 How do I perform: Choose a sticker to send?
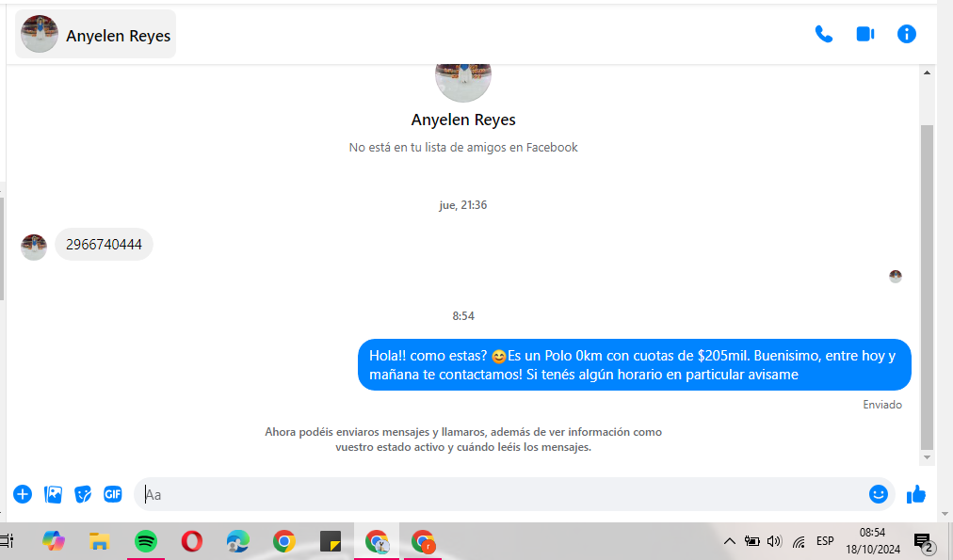coord(83,494)
